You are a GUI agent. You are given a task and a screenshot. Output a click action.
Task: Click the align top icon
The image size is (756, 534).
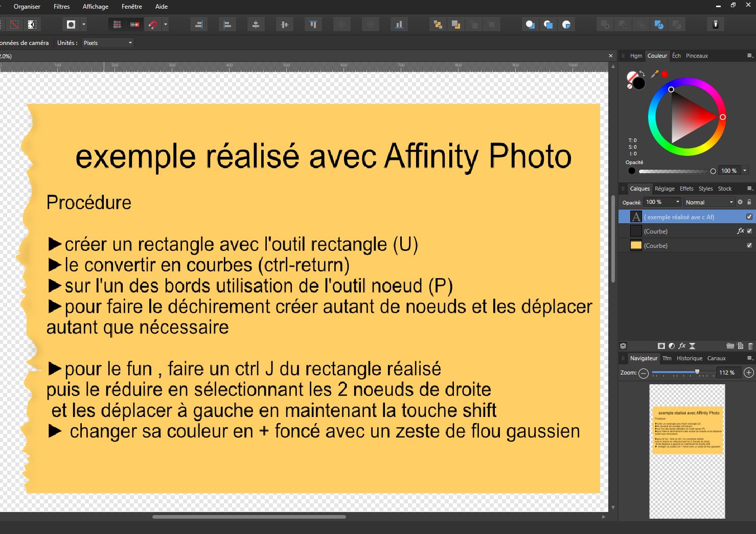pyautogui.click(x=313, y=25)
